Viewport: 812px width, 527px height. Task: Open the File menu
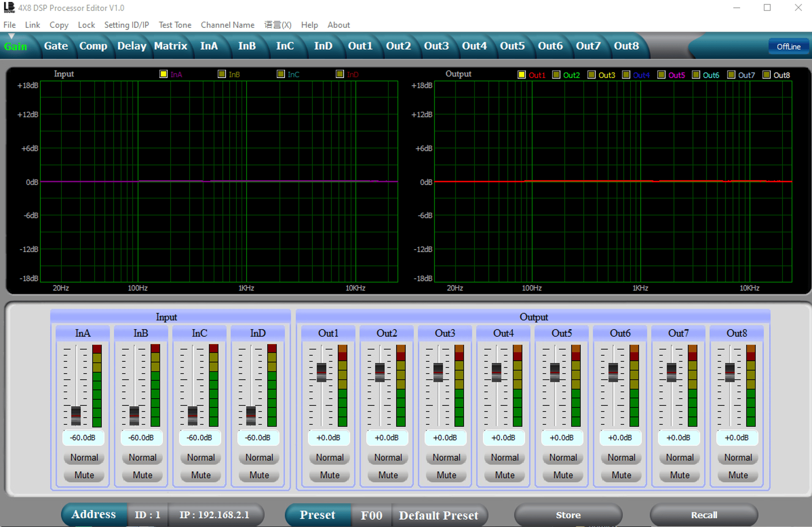pyautogui.click(x=9, y=25)
